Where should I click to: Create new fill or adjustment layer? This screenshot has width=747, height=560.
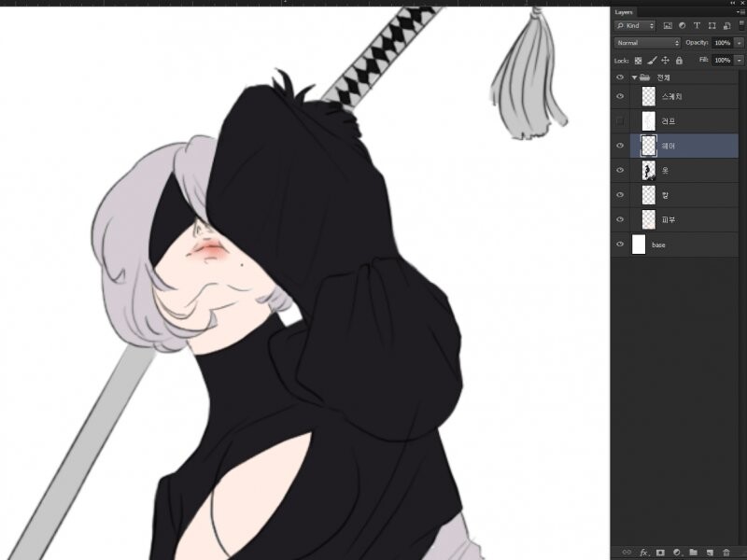[x=676, y=553]
